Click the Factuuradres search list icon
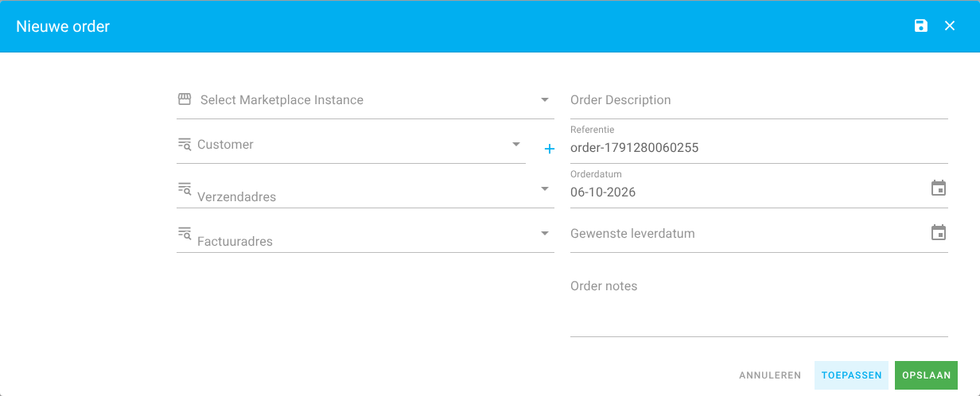The width and height of the screenshot is (980, 396). pos(185,233)
